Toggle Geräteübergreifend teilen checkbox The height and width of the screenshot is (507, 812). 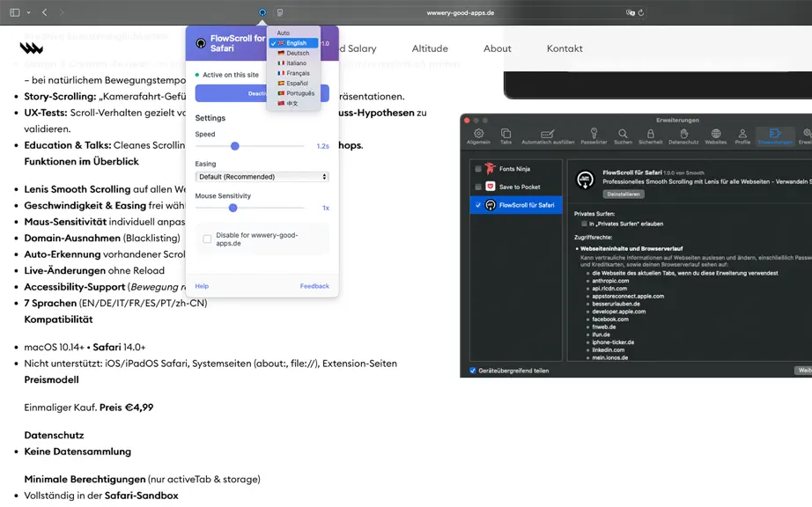[473, 371]
